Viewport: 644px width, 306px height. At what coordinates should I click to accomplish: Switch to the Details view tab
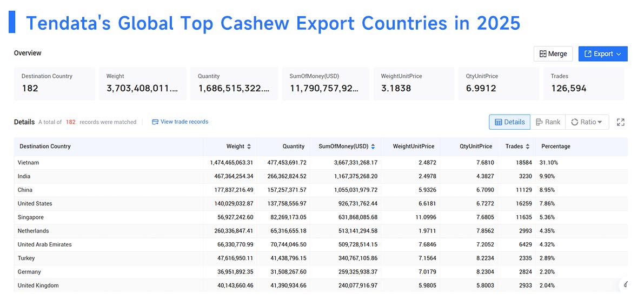pos(510,122)
